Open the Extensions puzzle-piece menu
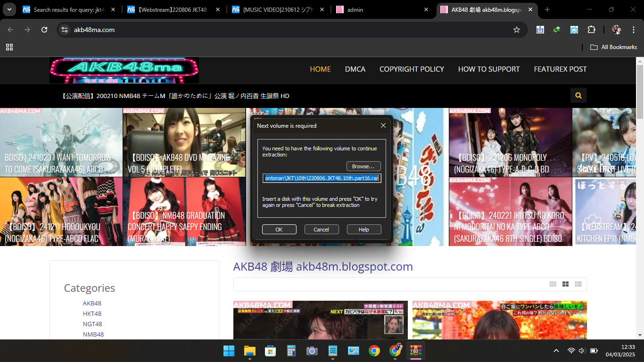 click(x=591, y=30)
